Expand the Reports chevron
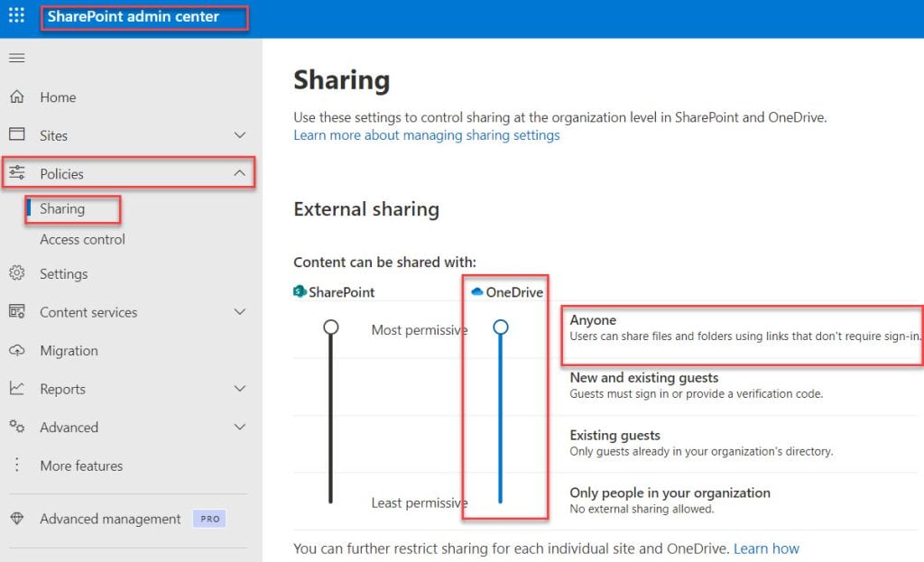Viewport: 924px width, 562px height. (239, 389)
